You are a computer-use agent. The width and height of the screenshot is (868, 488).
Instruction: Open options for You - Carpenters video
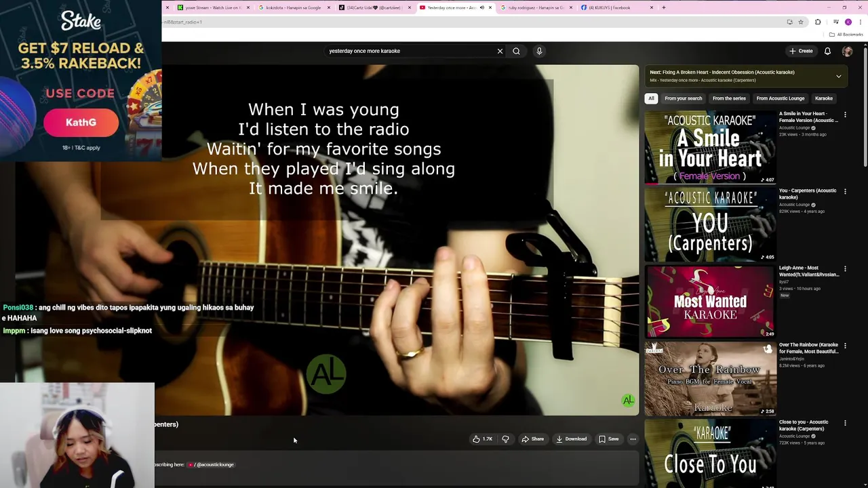click(845, 191)
